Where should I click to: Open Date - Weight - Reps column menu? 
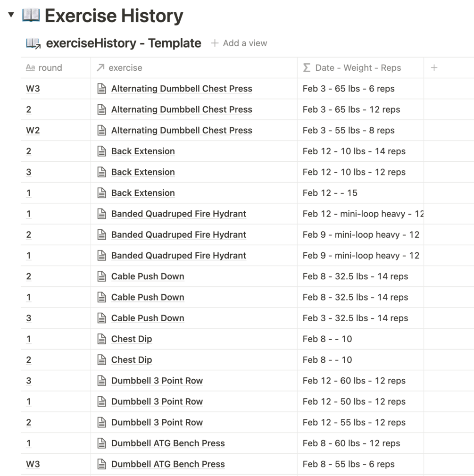tap(358, 68)
